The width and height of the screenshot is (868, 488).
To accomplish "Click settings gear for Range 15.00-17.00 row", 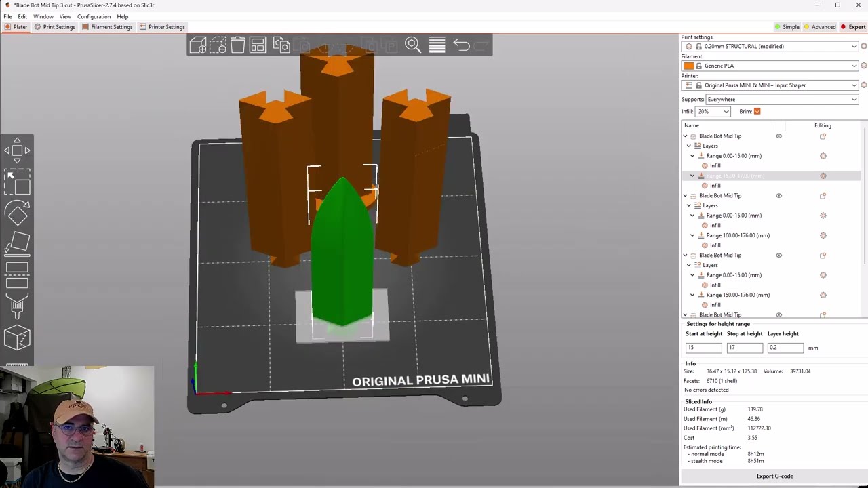I will [823, 176].
